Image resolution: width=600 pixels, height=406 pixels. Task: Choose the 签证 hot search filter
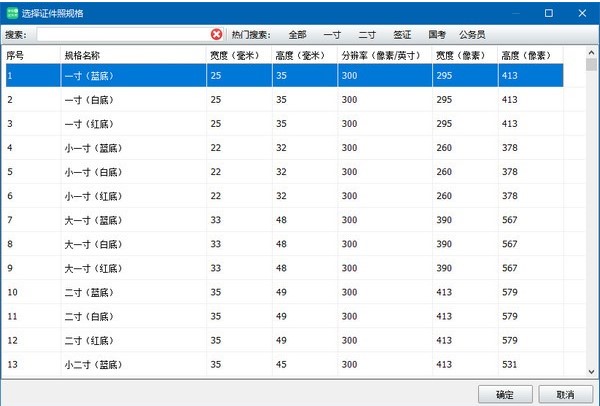click(402, 34)
